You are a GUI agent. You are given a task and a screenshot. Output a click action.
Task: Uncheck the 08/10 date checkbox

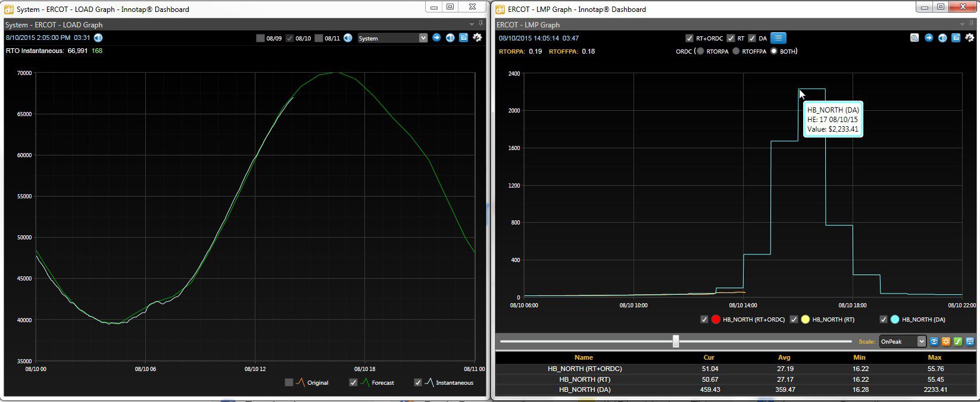point(289,38)
